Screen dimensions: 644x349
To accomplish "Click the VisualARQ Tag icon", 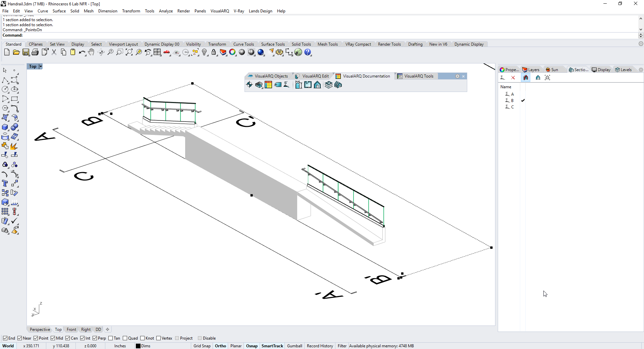I will pyautogui.click(x=278, y=85).
